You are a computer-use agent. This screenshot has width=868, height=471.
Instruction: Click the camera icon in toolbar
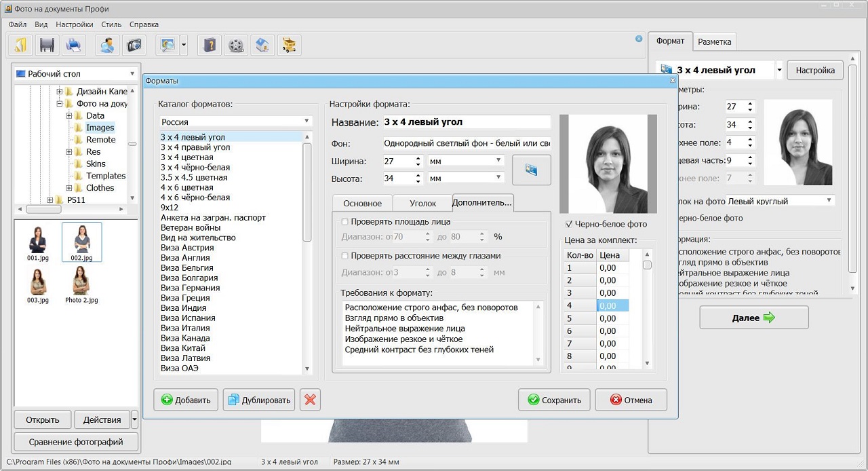(134, 45)
